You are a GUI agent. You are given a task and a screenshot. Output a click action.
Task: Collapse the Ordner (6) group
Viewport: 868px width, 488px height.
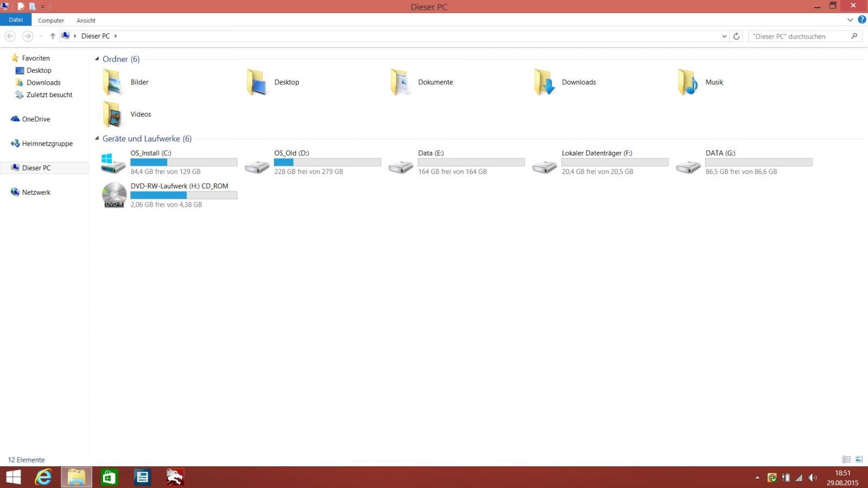tap(97, 59)
